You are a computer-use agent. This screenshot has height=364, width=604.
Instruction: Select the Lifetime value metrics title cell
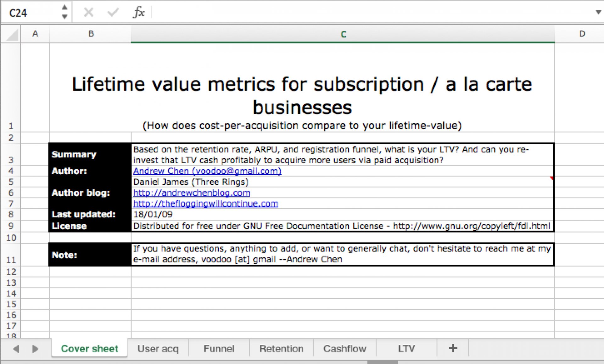[302, 88]
